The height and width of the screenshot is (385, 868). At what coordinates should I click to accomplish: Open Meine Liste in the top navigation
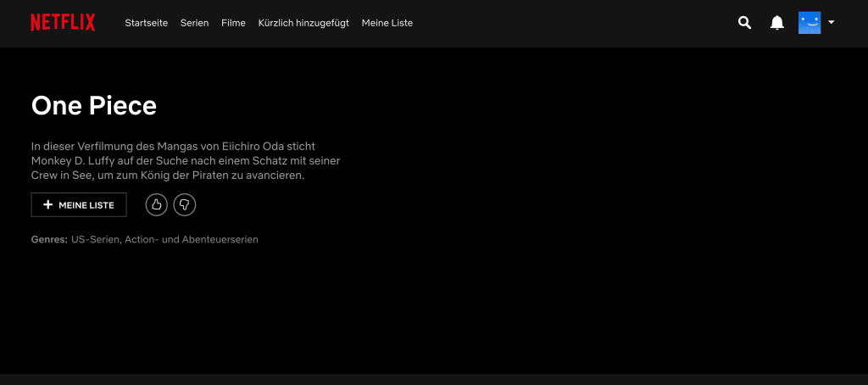[387, 23]
